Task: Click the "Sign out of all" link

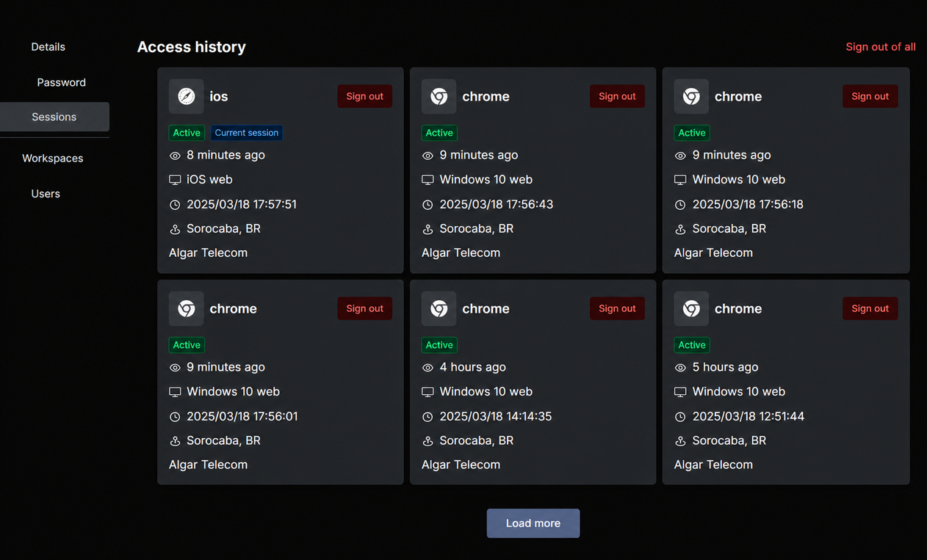Action: point(881,47)
